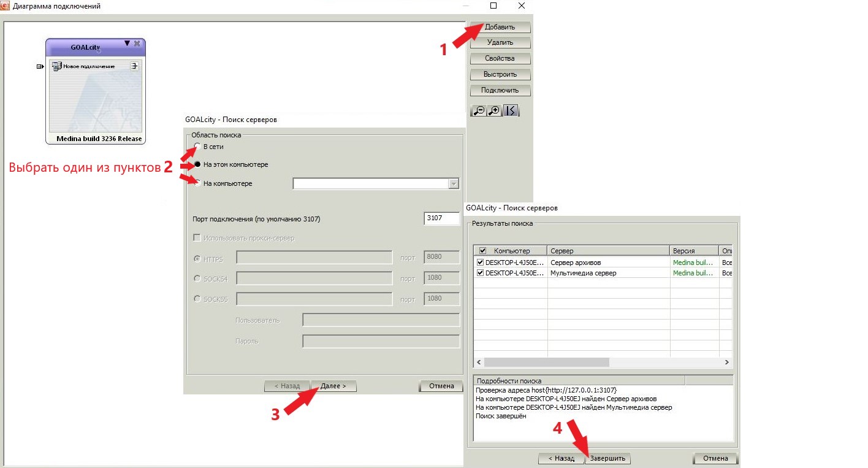Click the Выстроить button
This screenshot has width=868, height=468.
(x=500, y=74)
